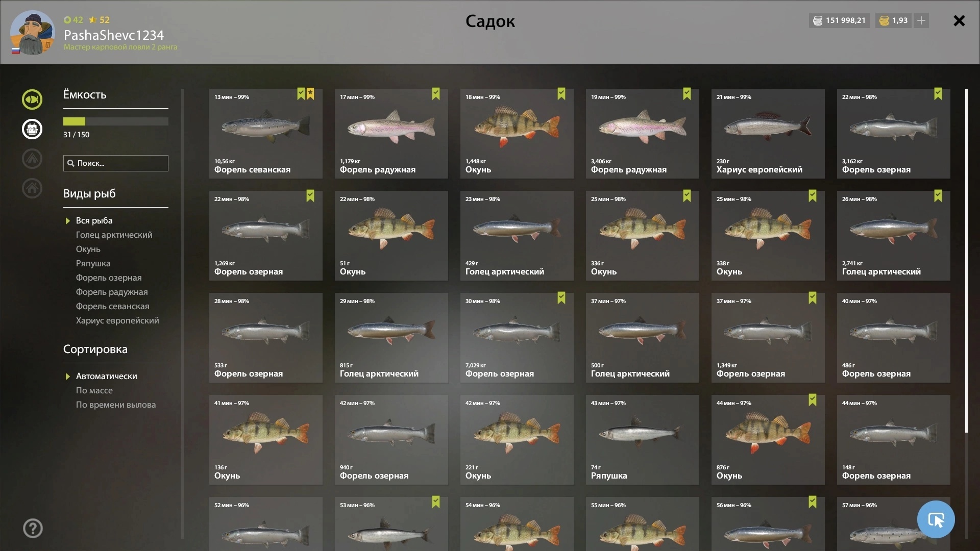
Task: Select Автоматически sorting option
Action: click(106, 376)
